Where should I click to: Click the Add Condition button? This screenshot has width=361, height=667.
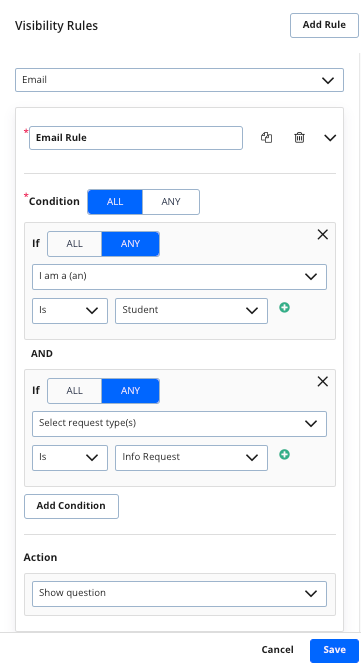pyautogui.click(x=71, y=506)
